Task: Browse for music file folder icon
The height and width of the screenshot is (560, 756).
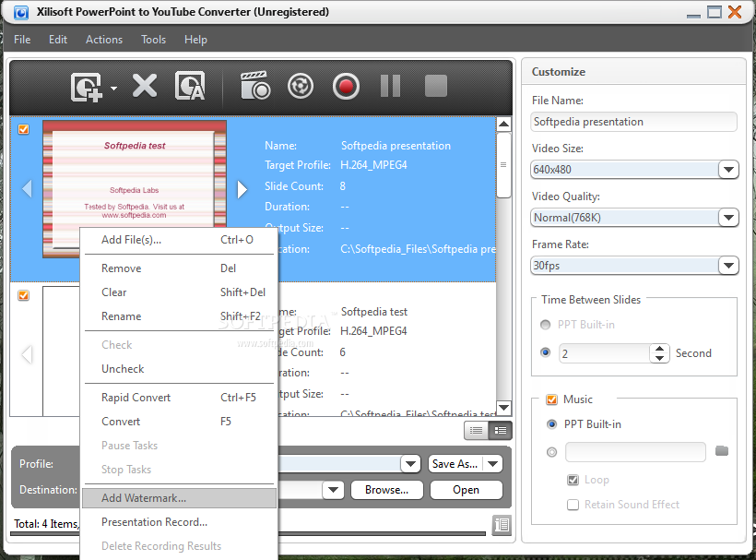Action: pos(722,451)
